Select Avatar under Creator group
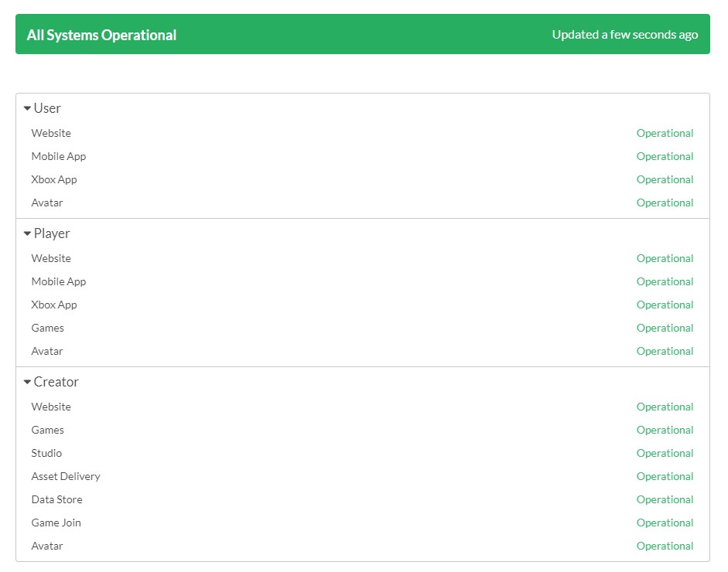 47,546
